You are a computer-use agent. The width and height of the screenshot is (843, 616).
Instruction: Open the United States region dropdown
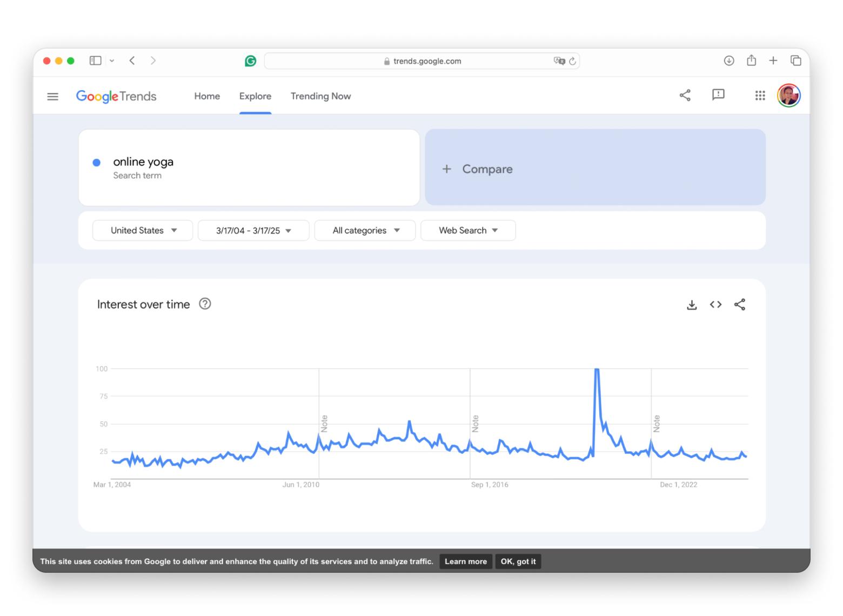click(x=143, y=231)
